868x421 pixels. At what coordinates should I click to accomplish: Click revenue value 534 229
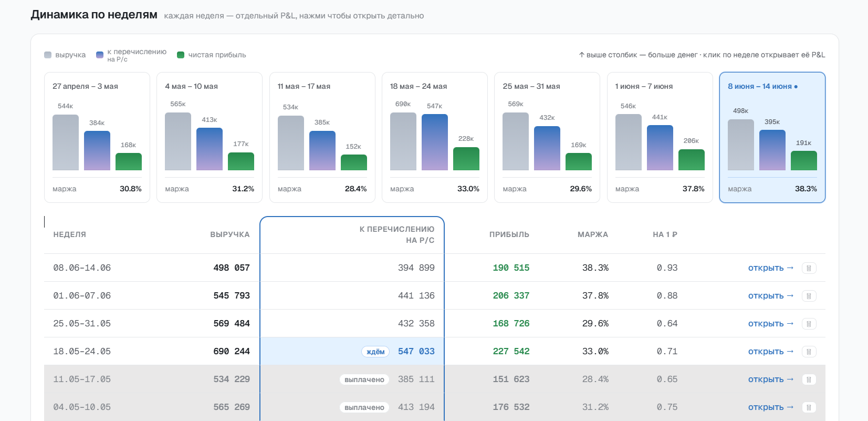(232, 379)
